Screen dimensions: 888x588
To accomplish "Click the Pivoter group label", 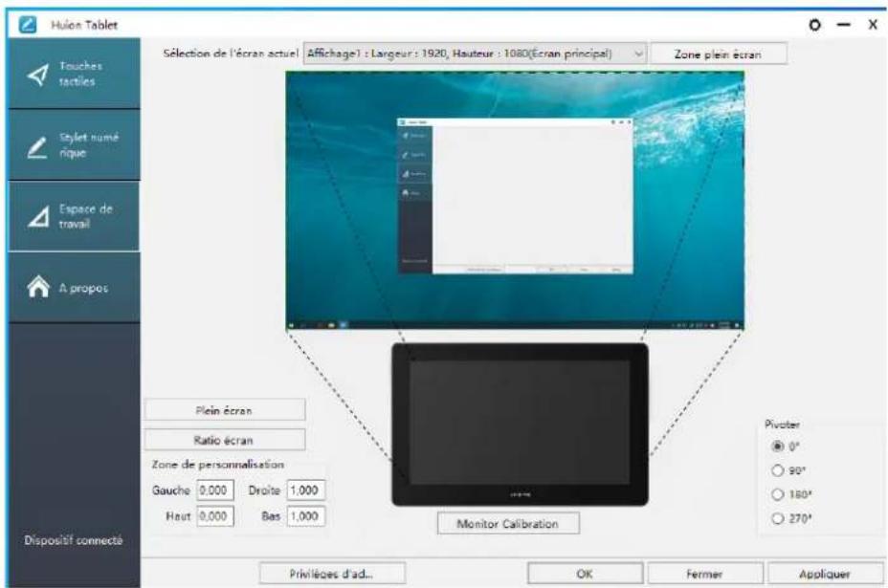I will pyautogui.click(x=782, y=424).
